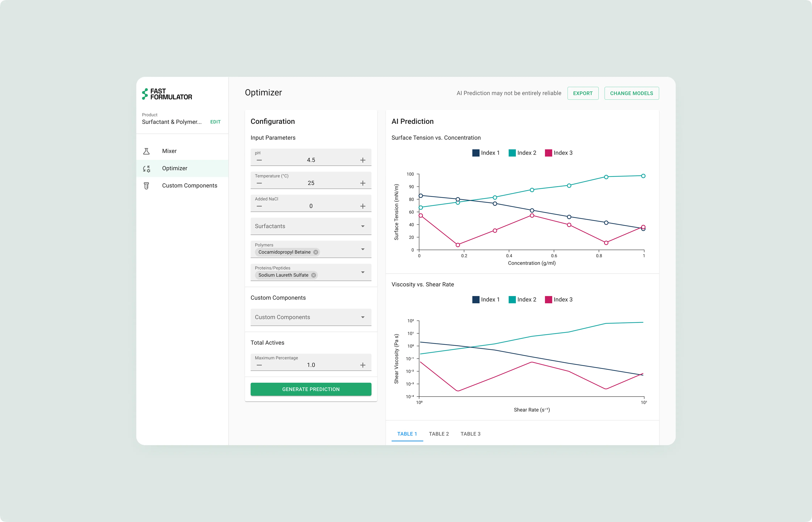Toggle Index 2 in Viscosity chart legend
The width and height of the screenshot is (812, 522).
point(522,300)
